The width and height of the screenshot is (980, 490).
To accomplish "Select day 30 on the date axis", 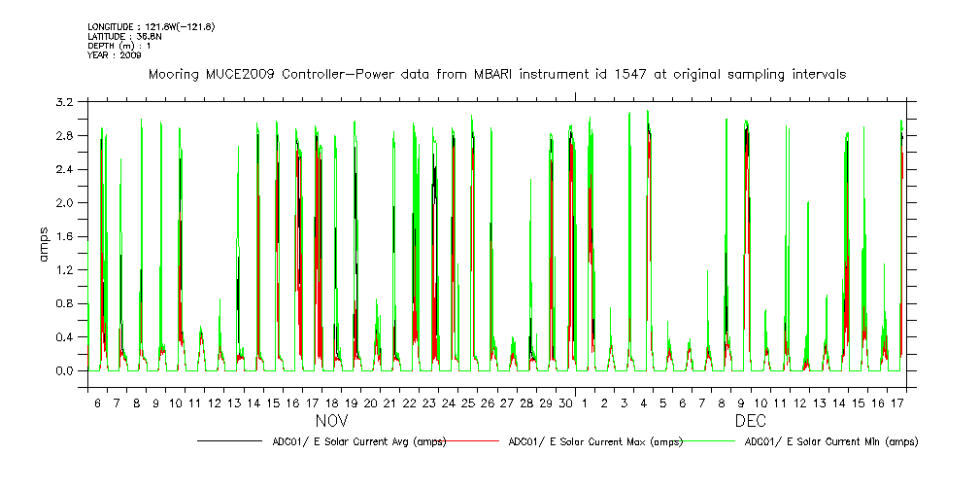I will click(x=566, y=402).
